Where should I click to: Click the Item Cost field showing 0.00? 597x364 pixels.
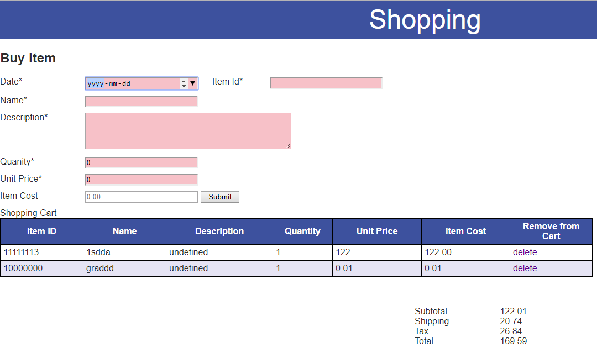[x=141, y=197]
